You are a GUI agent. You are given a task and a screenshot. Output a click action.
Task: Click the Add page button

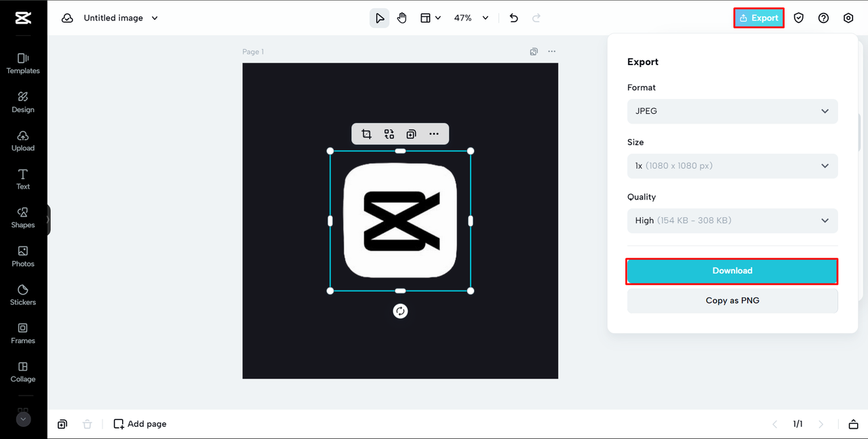click(140, 424)
